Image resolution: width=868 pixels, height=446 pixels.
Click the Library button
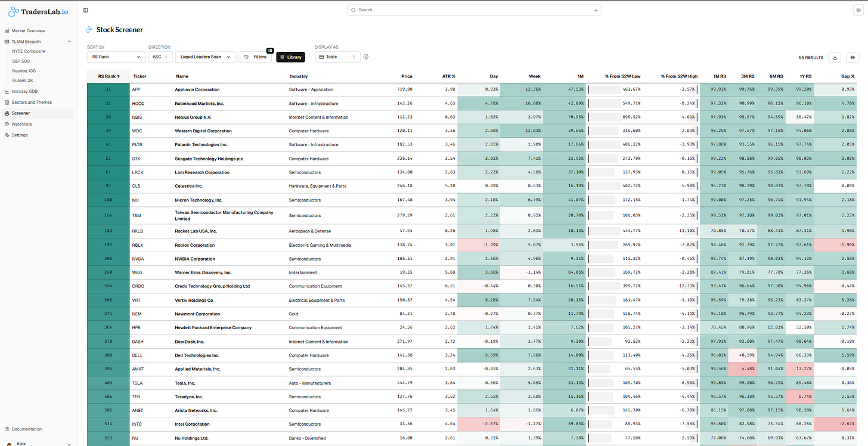(x=290, y=57)
